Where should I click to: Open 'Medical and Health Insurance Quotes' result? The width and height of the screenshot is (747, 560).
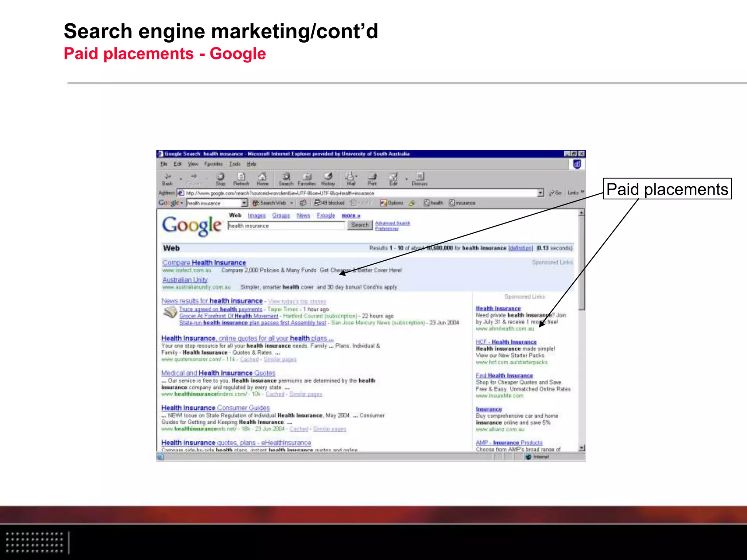(218, 373)
